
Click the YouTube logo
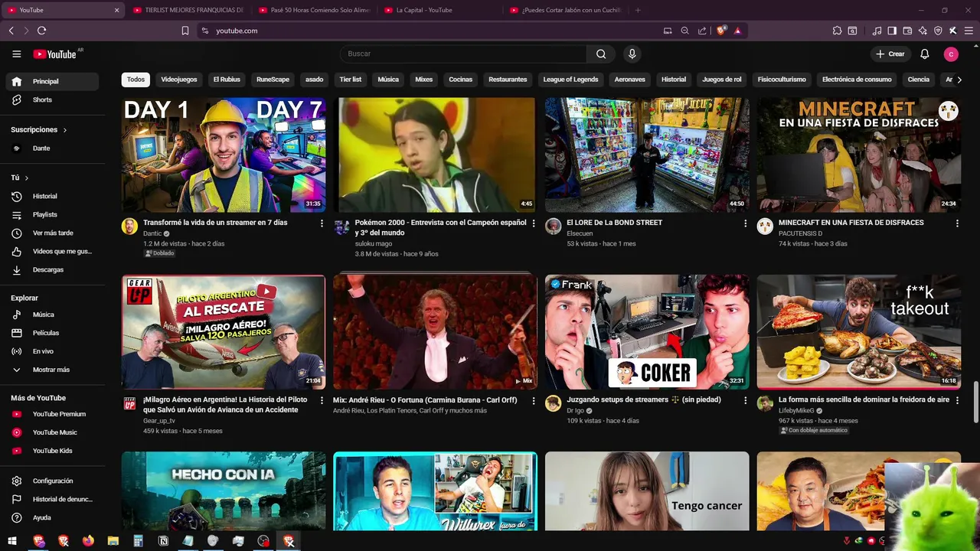(54, 54)
